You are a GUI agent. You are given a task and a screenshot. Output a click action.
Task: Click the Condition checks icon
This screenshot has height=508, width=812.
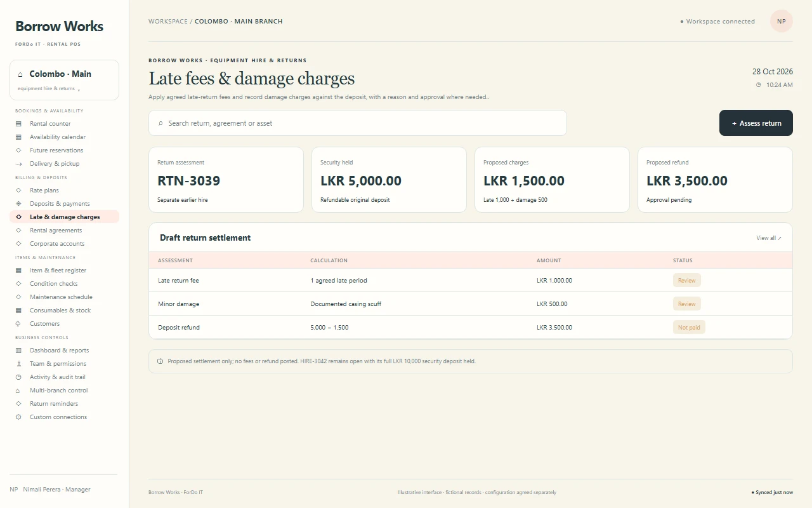coord(18,284)
